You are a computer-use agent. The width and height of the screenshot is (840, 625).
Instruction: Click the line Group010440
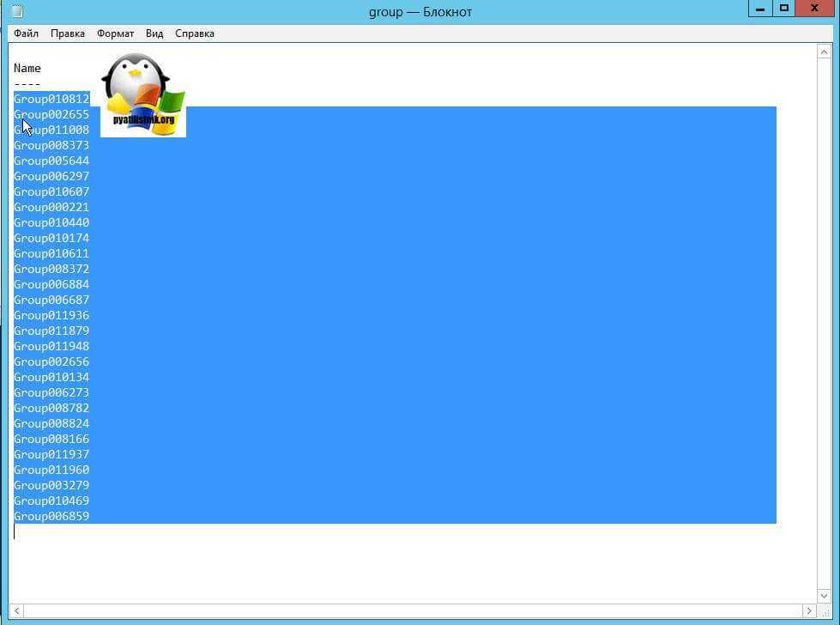coord(51,222)
